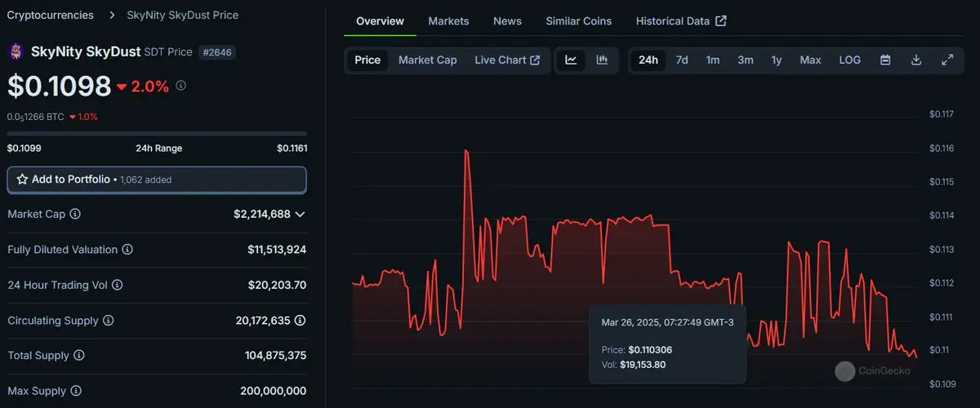Show Market Cap info tooltip icon
Viewport: 980px width, 408px height.
pyautogui.click(x=75, y=213)
